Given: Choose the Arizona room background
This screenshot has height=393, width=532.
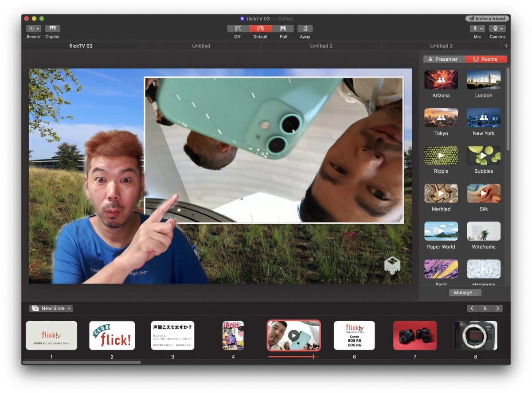Looking at the screenshot, I should click(441, 80).
